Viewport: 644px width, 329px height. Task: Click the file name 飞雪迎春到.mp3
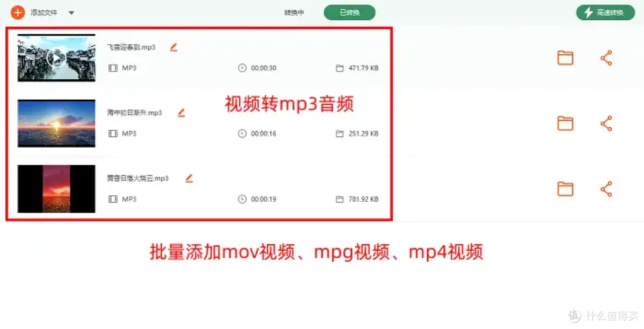pyautogui.click(x=131, y=47)
